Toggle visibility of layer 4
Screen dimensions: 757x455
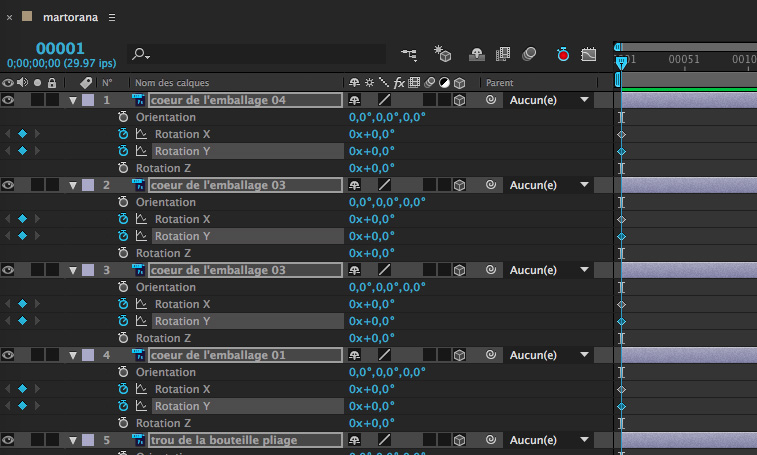pyautogui.click(x=8, y=355)
